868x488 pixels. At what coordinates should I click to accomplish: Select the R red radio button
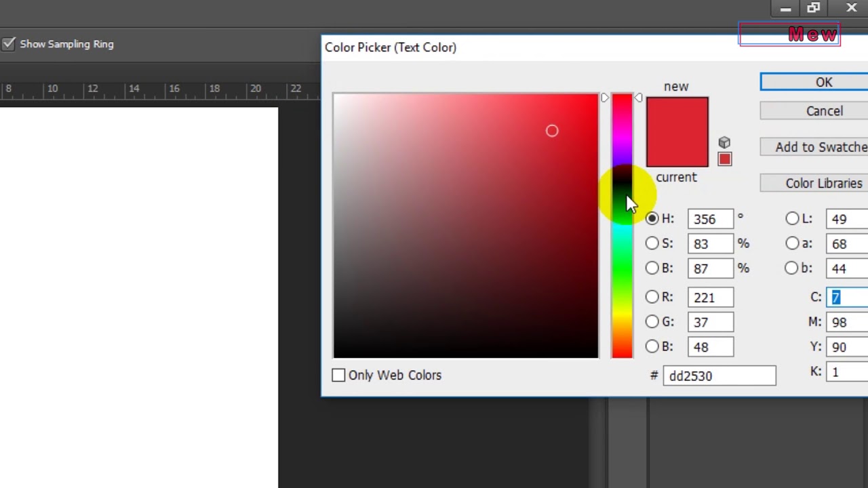(652, 297)
